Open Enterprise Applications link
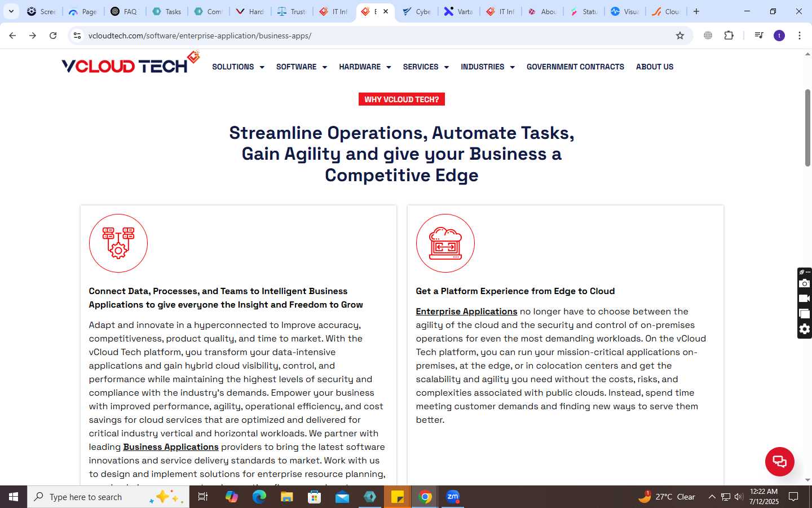This screenshot has width=812, height=508. (x=466, y=312)
